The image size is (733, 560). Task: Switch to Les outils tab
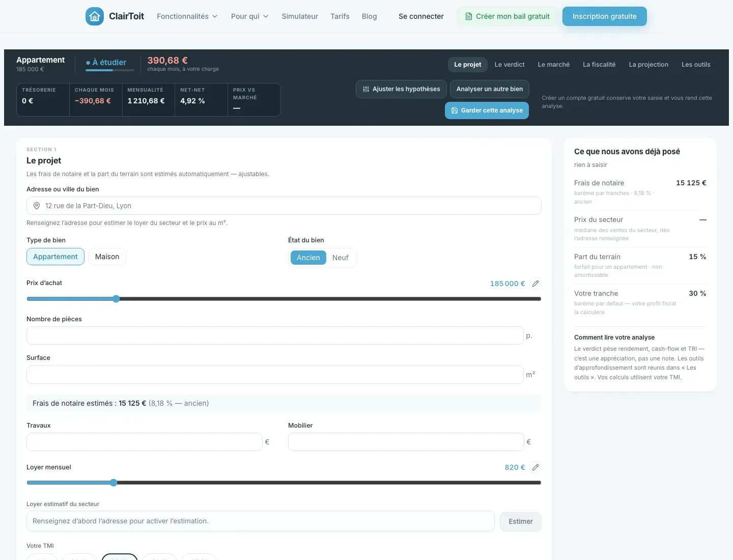[696, 65]
